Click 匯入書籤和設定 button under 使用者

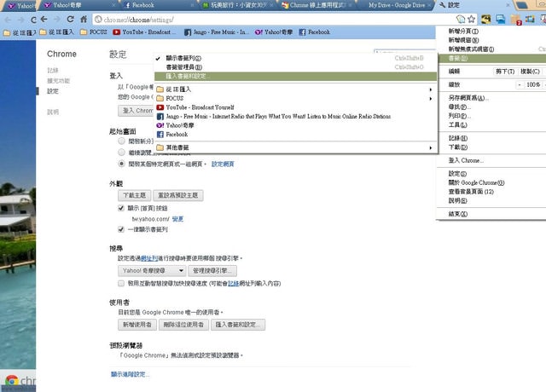pos(238,325)
